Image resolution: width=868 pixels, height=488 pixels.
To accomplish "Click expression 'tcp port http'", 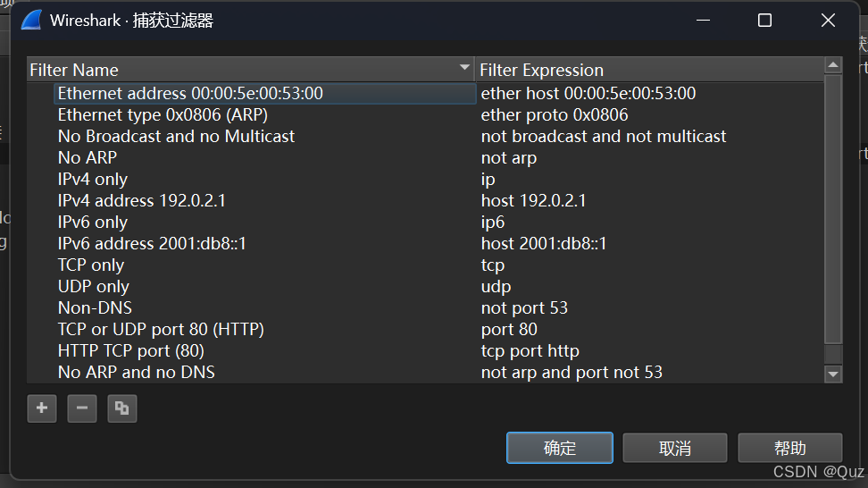I will pyautogui.click(x=530, y=350).
